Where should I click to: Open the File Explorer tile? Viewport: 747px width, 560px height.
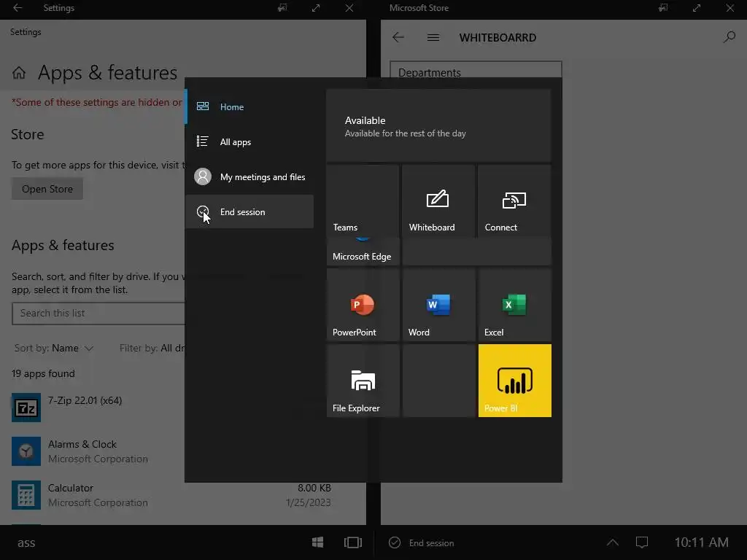[x=363, y=381]
